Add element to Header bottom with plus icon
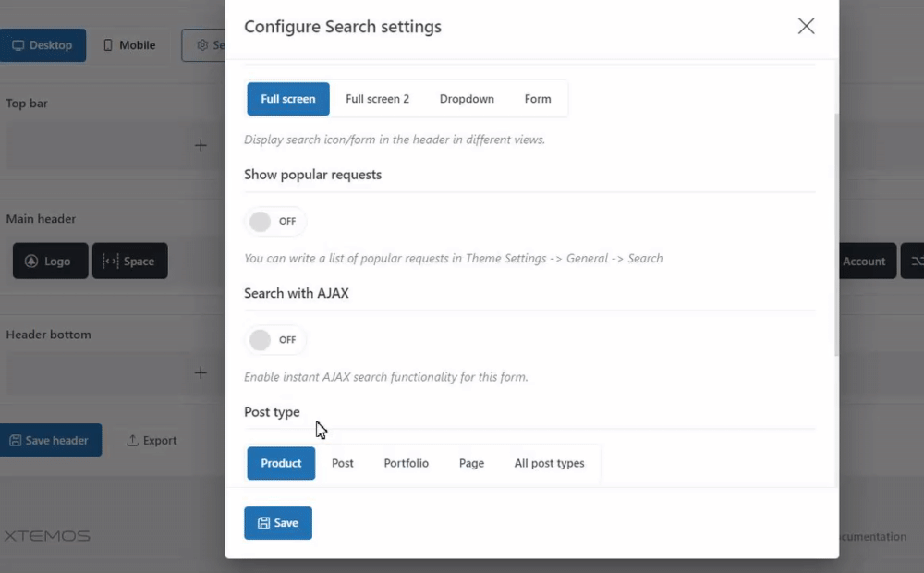 (201, 373)
